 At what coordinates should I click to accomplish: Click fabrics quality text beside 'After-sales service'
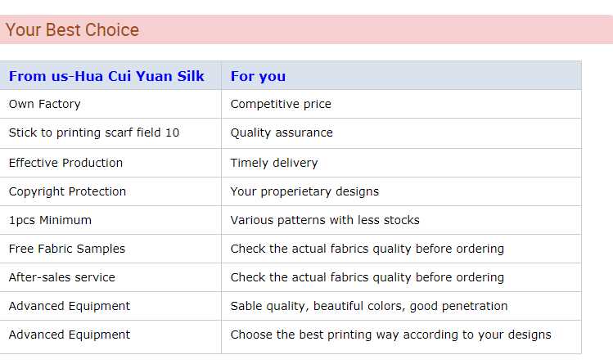pos(367,277)
